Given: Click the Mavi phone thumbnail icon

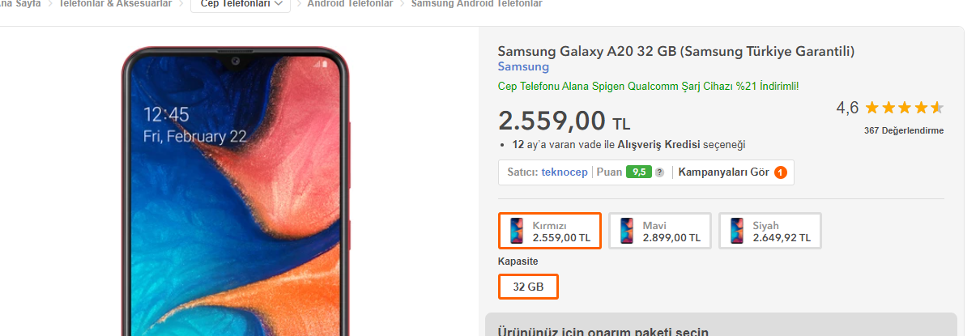Looking at the screenshot, I should 627,231.
